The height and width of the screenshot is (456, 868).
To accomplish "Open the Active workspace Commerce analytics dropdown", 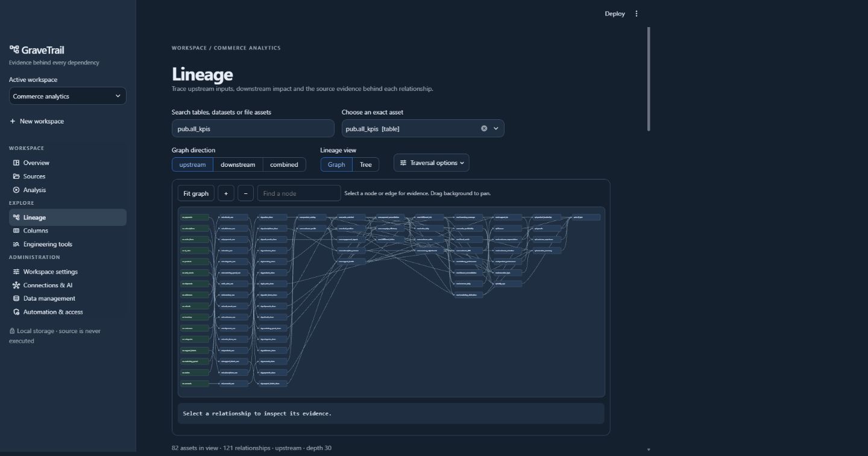I will pos(68,96).
